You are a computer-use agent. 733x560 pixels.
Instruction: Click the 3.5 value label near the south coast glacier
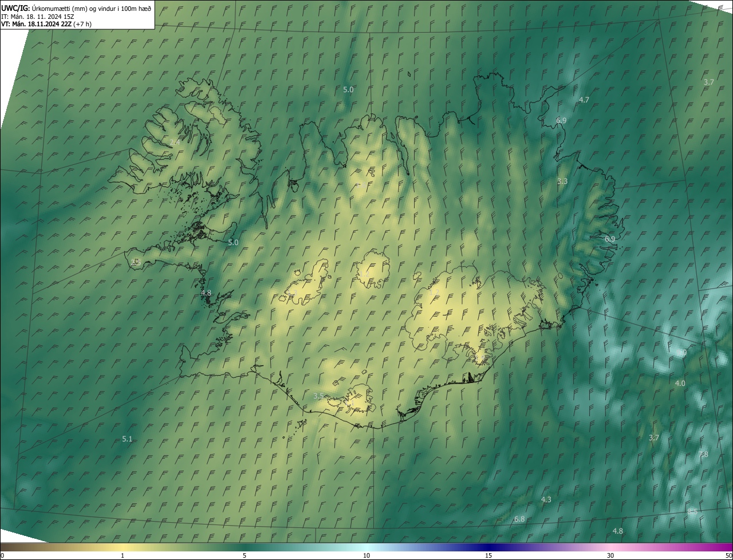click(x=319, y=396)
